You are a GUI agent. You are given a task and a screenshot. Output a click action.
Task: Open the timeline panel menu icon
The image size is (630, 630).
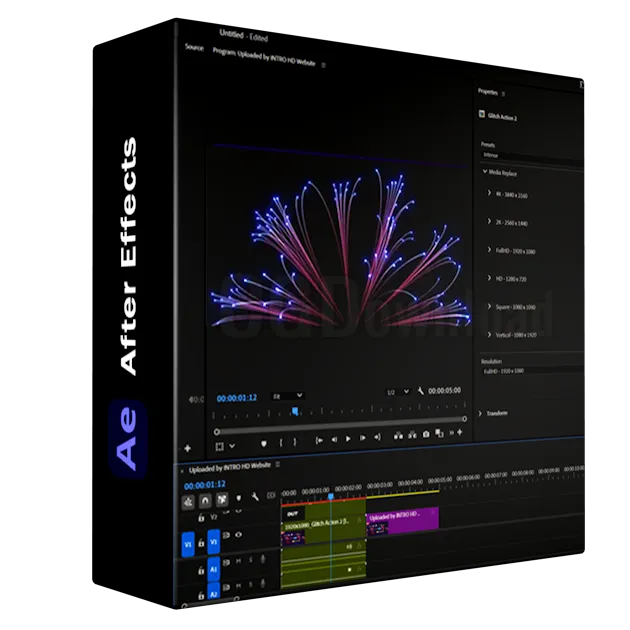(278, 464)
